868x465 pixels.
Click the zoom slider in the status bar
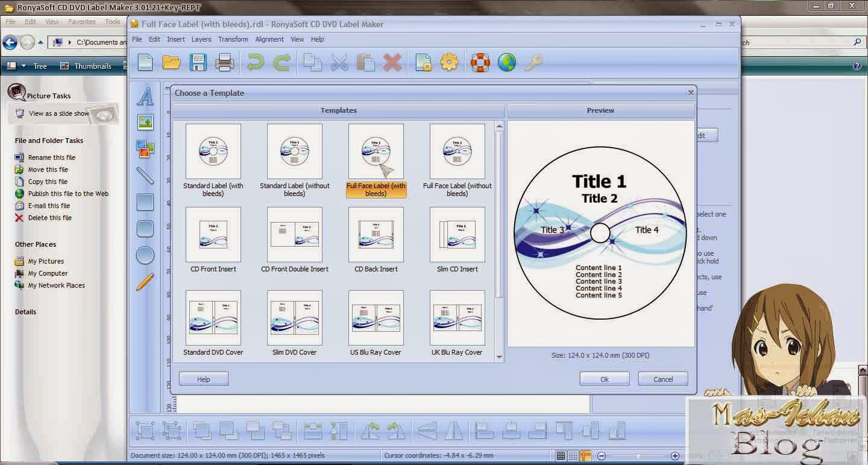click(x=638, y=456)
